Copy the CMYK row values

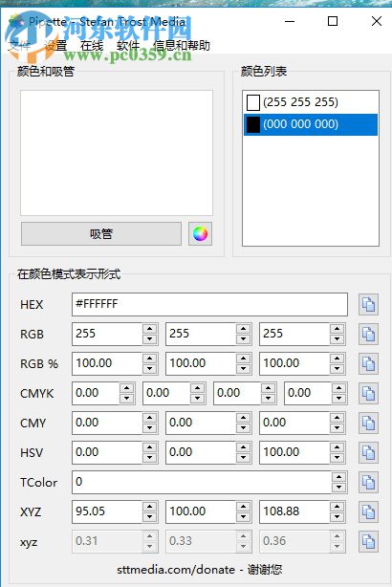pyautogui.click(x=368, y=393)
